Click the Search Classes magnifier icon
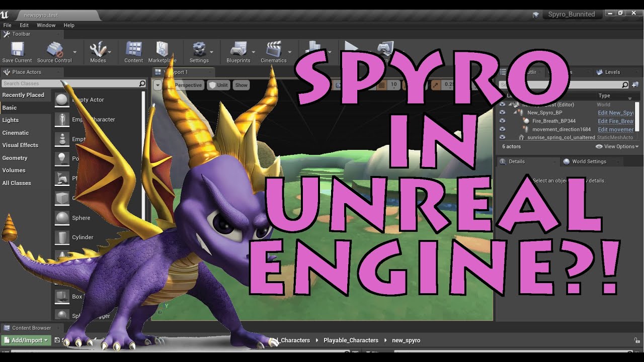The image size is (644, 362). click(x=142, y=83)
